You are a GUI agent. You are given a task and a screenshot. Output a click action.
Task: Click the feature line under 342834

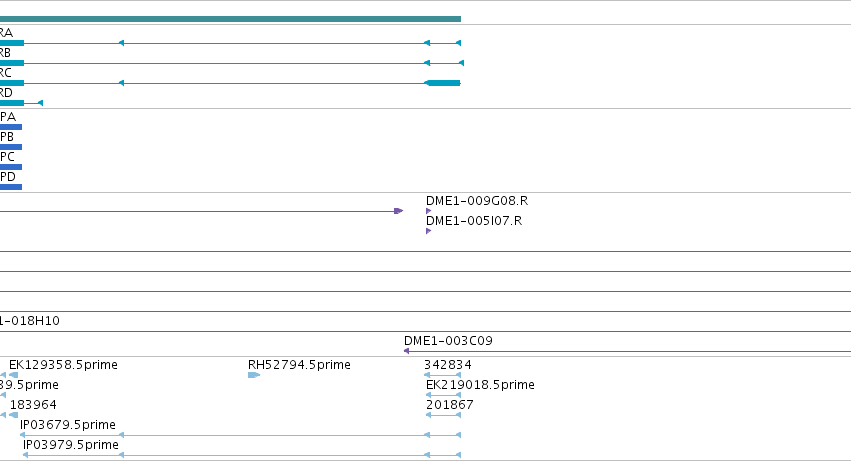[442, 375]
